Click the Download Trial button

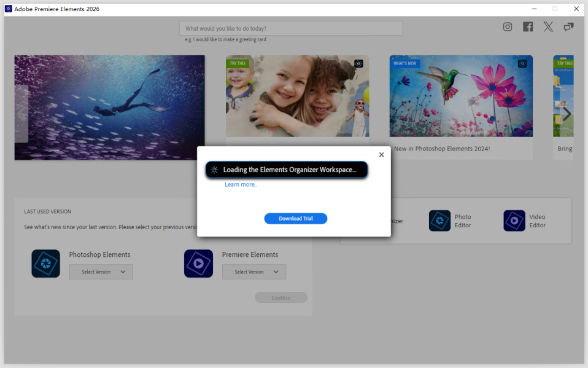pos(295,219)
